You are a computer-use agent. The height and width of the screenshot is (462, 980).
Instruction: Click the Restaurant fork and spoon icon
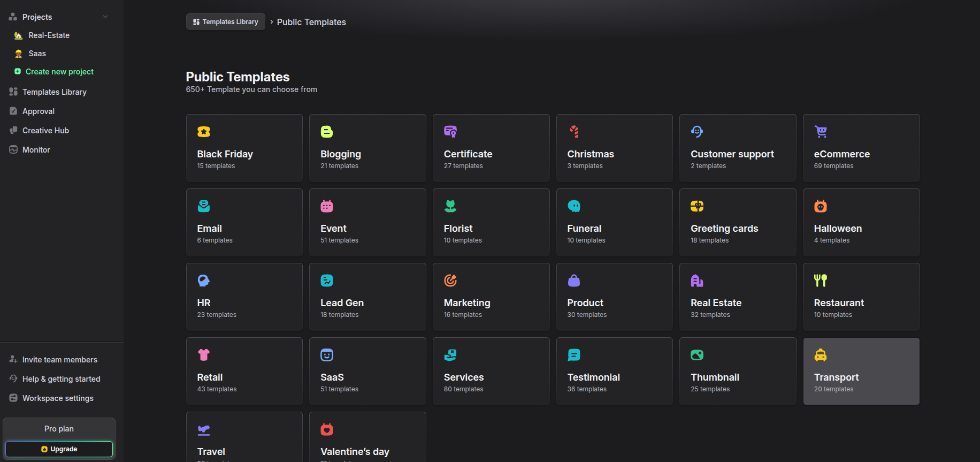(x=821, y=281)
